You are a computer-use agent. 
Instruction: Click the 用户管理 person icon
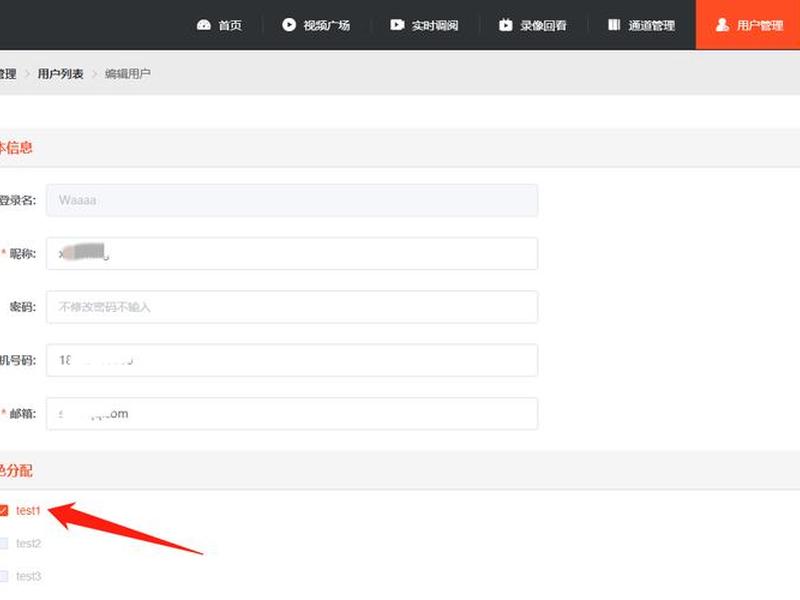click(x=722, y=24)
